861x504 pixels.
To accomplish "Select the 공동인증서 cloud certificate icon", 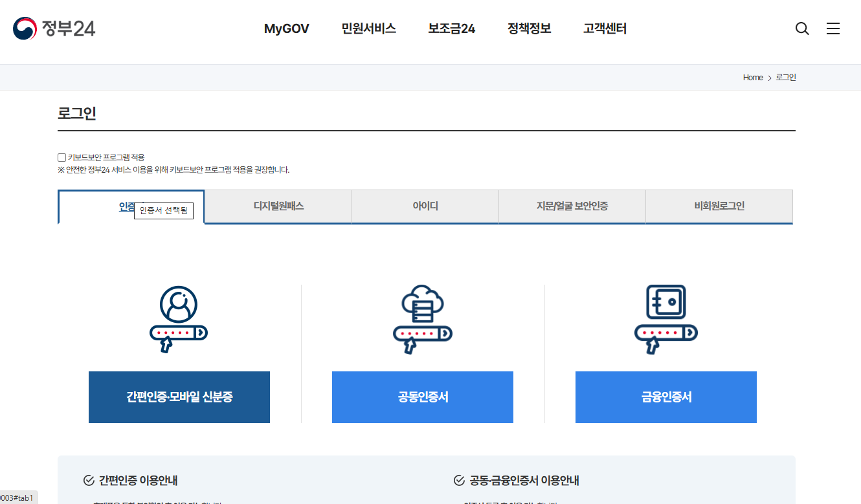I will click(422, 317).
